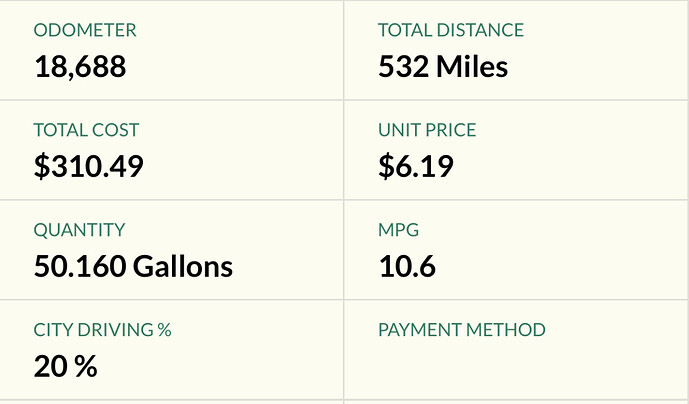Click the percent sign after 20
The height and width of the screenshot is (404, 689).
[x=86, y=367]
